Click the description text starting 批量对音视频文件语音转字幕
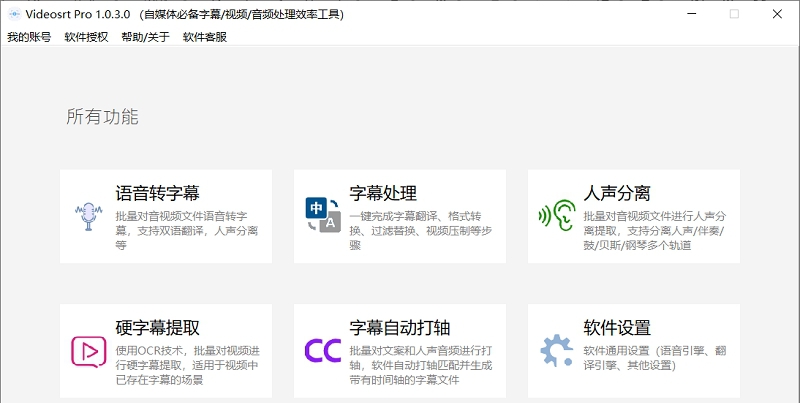This screenshot has height=403, width=800. (187, 231)
